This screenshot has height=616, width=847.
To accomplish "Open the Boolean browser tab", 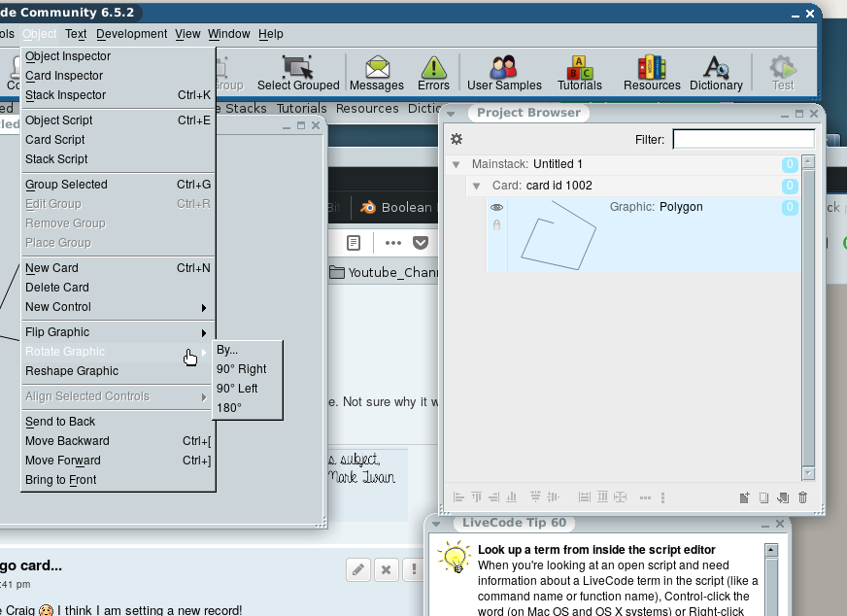I will coord(396,208).
